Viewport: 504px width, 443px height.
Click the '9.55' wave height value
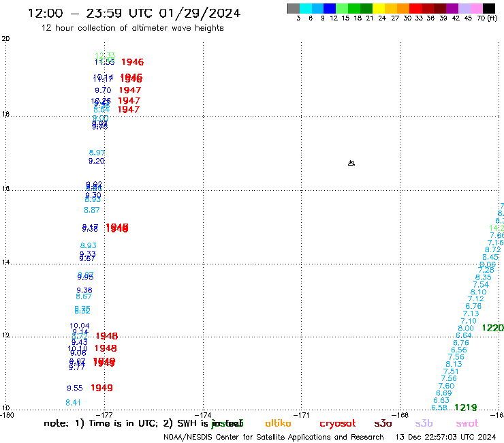point(74,388)
